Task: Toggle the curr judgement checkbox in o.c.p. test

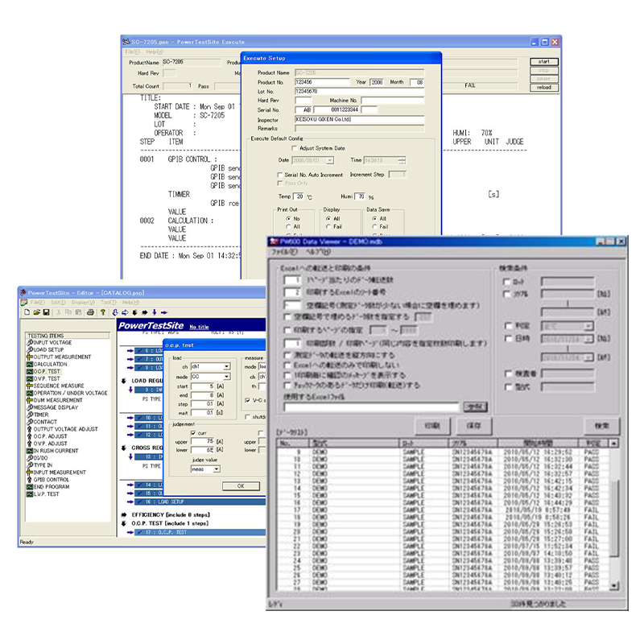Action: [x=193, y=432]
